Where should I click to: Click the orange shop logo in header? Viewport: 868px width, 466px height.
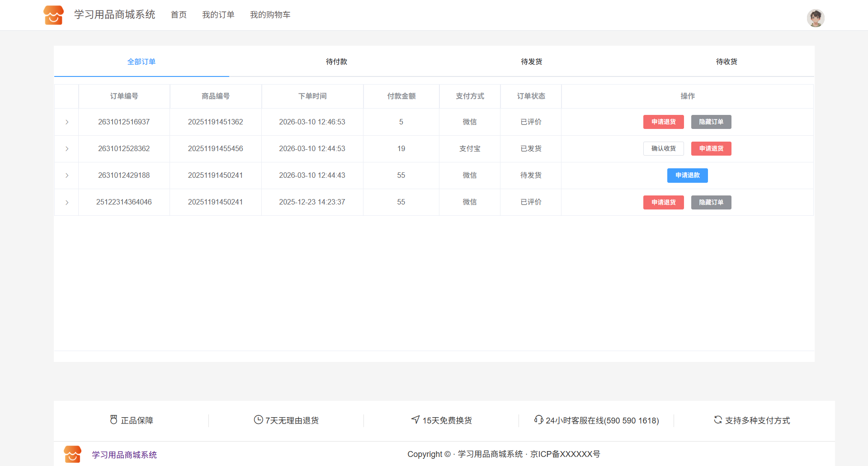(53, 15)
